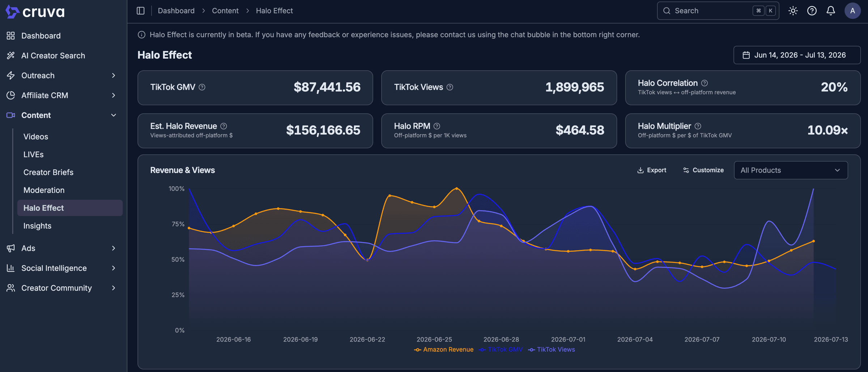
Task: Click the Est. Halo Revenue info icon
Action: coord(224,126)
